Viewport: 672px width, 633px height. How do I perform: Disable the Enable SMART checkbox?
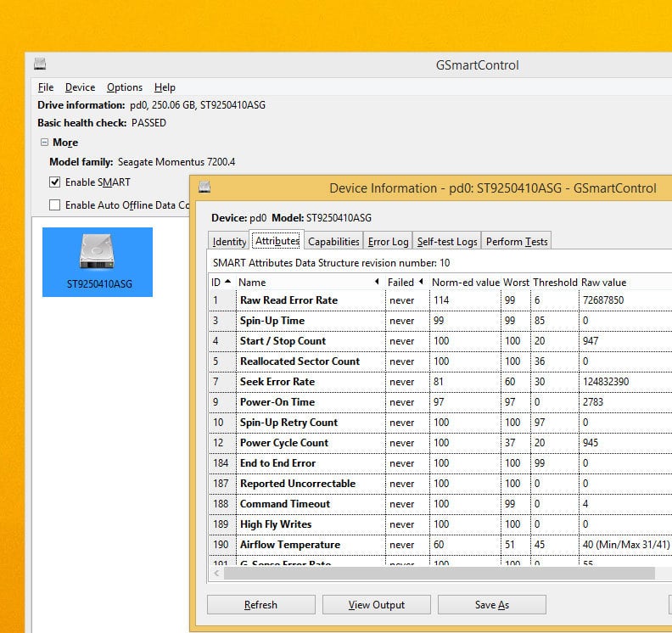point(55,182)
